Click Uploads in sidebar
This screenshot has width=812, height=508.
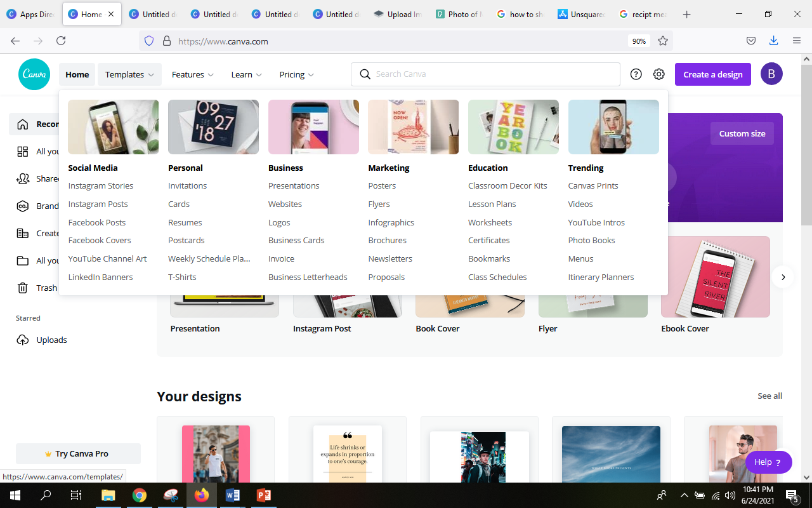pyautogui.click(x=51, y=340)
